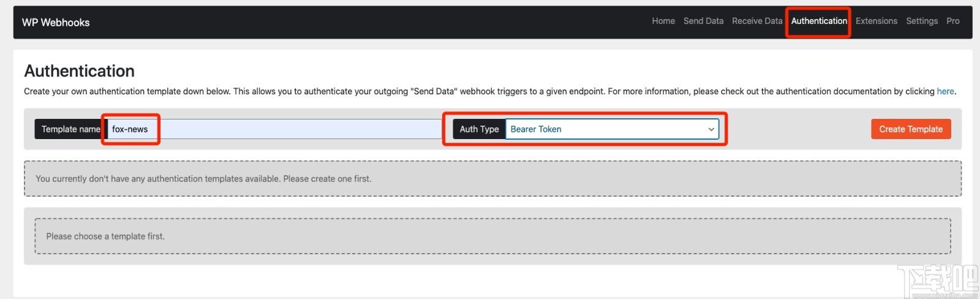Click the 'Template name' label
The height and width of the screenshot is (299, 980).
click(x=70, y=129)
